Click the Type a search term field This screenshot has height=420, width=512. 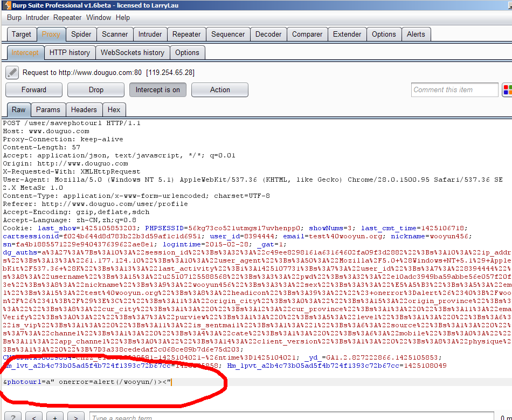pyautogui.click(x=292, y=417)
